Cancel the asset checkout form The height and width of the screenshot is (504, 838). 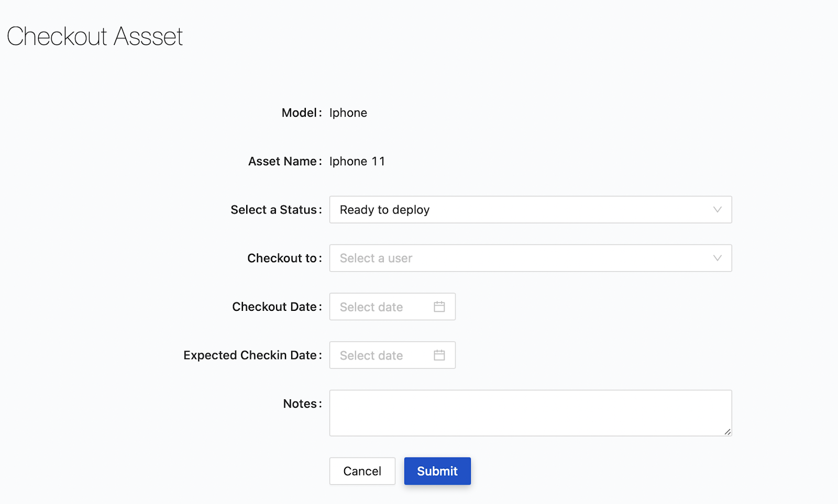[x=362, y=471]
